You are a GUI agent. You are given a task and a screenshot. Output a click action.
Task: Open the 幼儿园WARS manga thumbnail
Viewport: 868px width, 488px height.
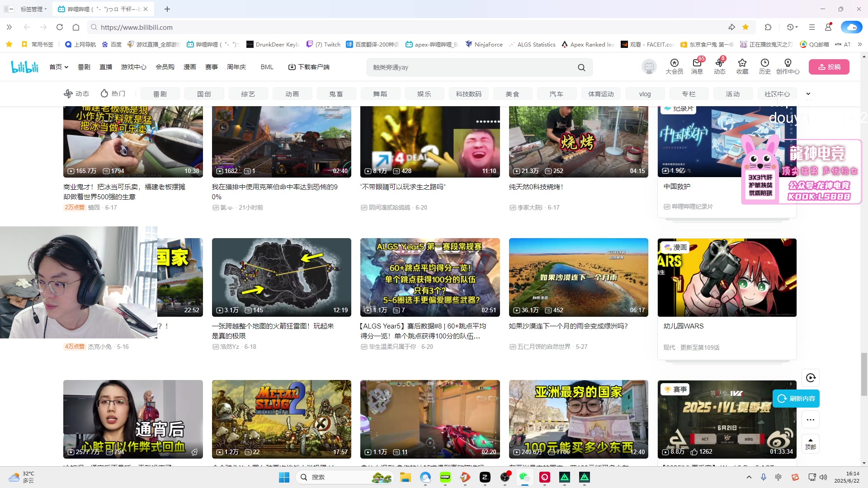point(727,277)
